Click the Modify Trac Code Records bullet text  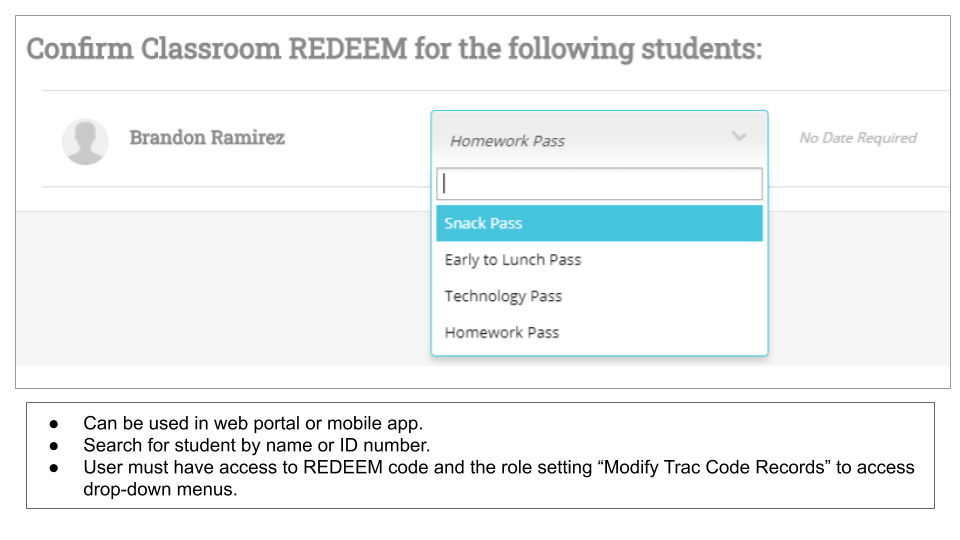(499, 467)
